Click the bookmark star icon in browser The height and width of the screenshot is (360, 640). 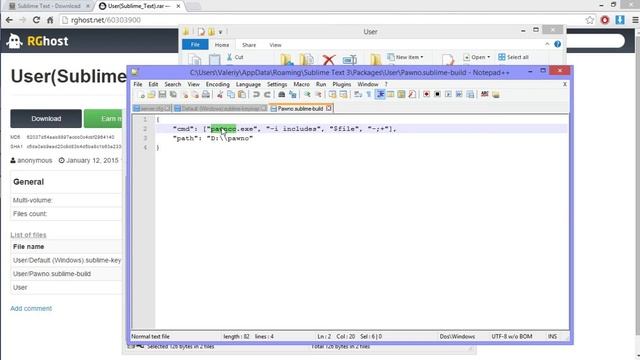[x=590, y=20]
